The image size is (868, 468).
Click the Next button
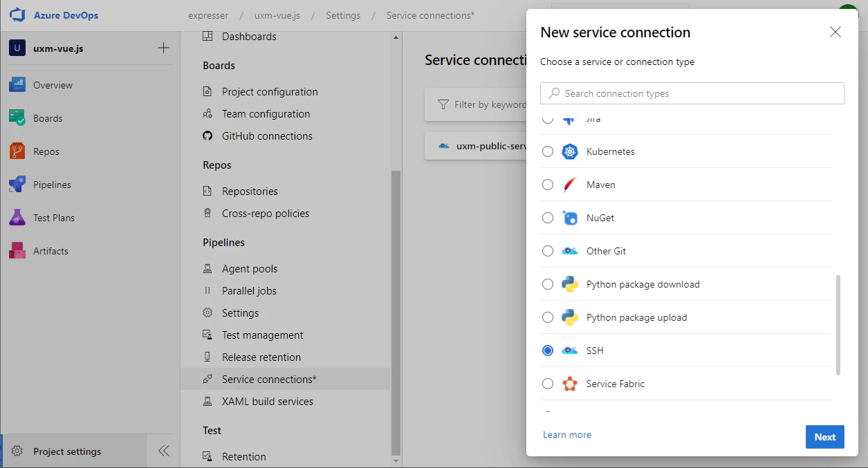pos(825,437)
